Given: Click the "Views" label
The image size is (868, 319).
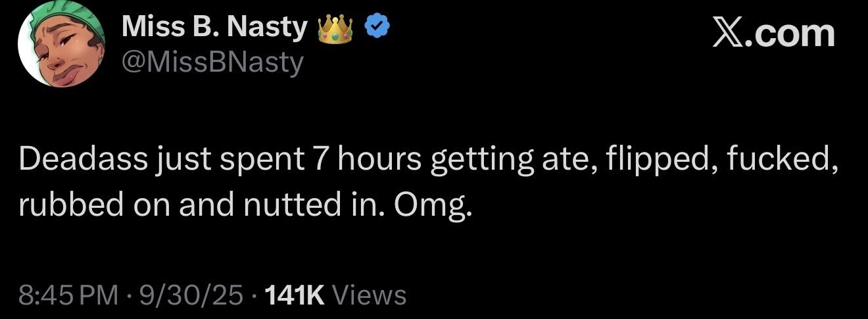Looking at the screenshot, I should pyautogui.click(x=370, y=295).
